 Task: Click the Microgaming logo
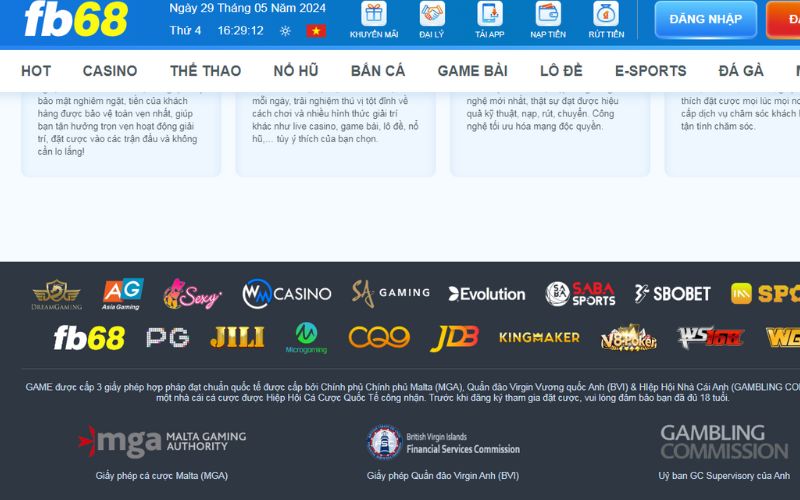click(306, 338)
